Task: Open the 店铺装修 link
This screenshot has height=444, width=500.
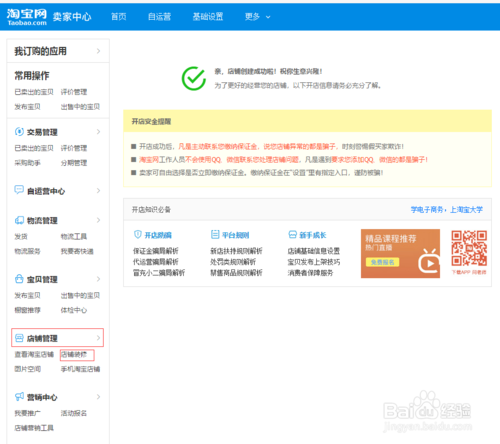Action: tap(74, 354)
